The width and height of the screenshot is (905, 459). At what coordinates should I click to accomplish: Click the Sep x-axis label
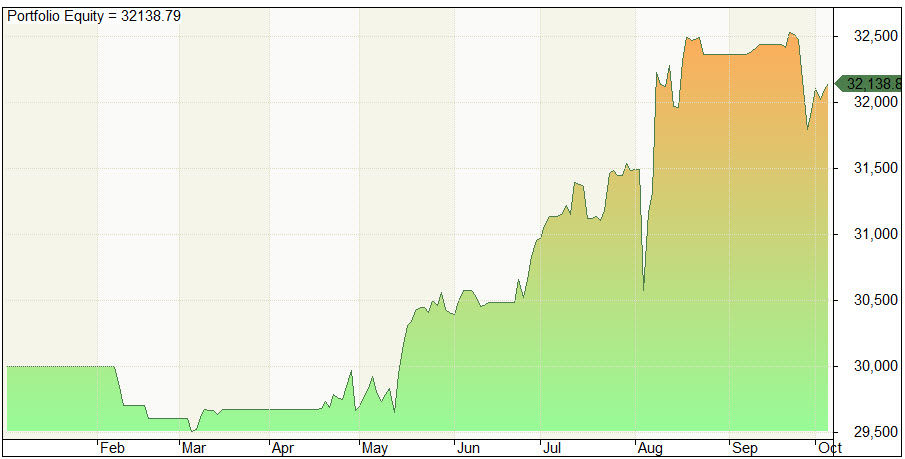coord(745,448)
